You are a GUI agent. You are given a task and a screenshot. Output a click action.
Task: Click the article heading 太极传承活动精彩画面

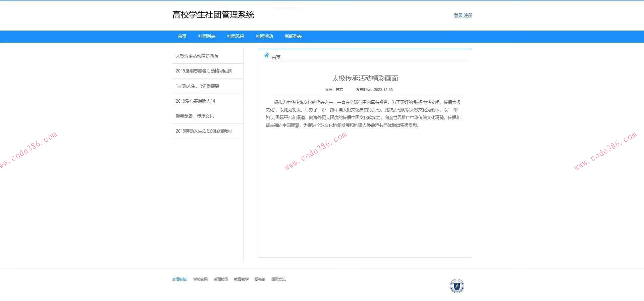pos(365,78)
